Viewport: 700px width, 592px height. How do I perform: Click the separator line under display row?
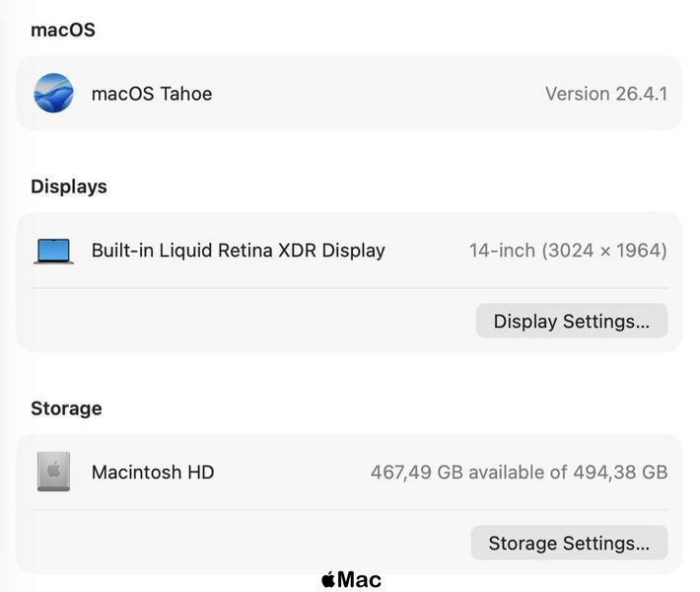tap(350, 288)
